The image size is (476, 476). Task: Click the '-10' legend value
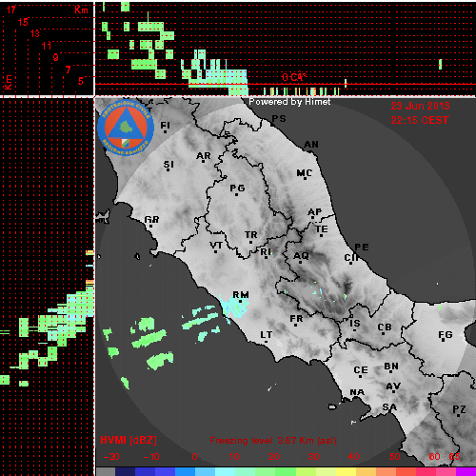click(x=151, y=457)
